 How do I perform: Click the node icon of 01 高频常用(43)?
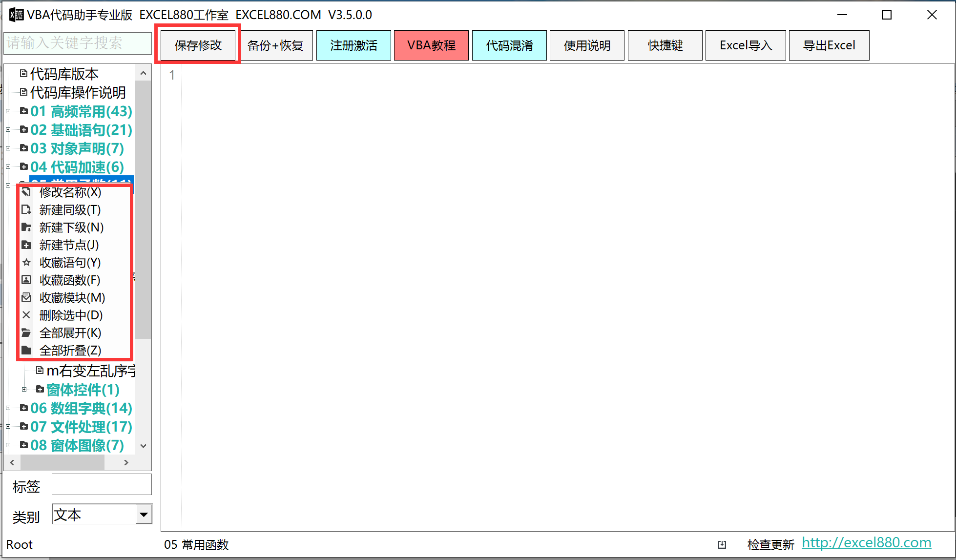(x=23, y=111)
